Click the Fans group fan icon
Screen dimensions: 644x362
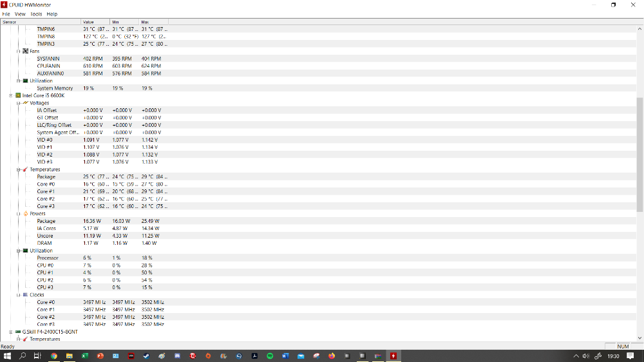[26, 52]
